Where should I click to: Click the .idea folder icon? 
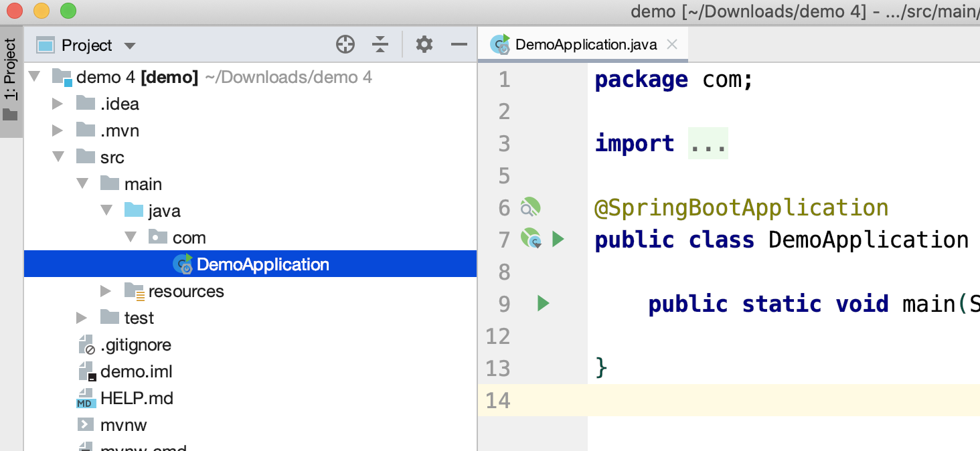(x=86, y=103)
